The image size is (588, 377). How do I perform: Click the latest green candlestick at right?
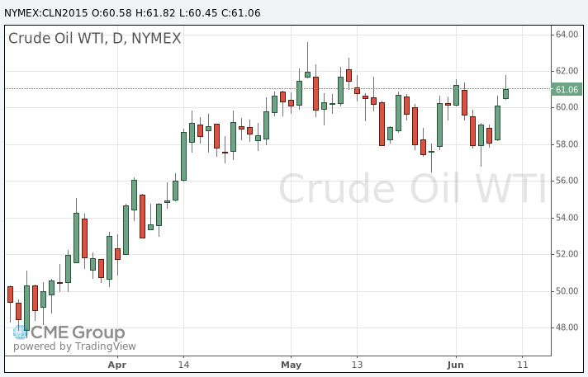click(505, 93)
